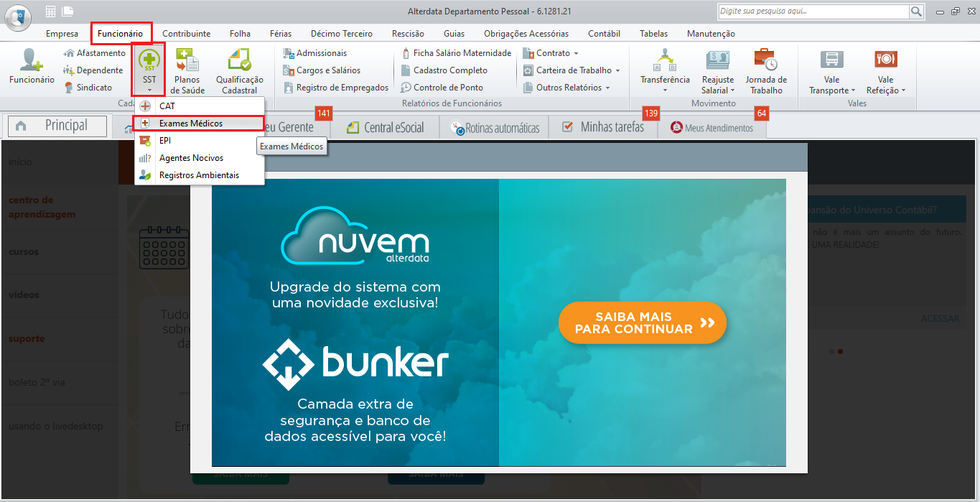Switch to the Contribuinte ribbon tab

point(187,34)
